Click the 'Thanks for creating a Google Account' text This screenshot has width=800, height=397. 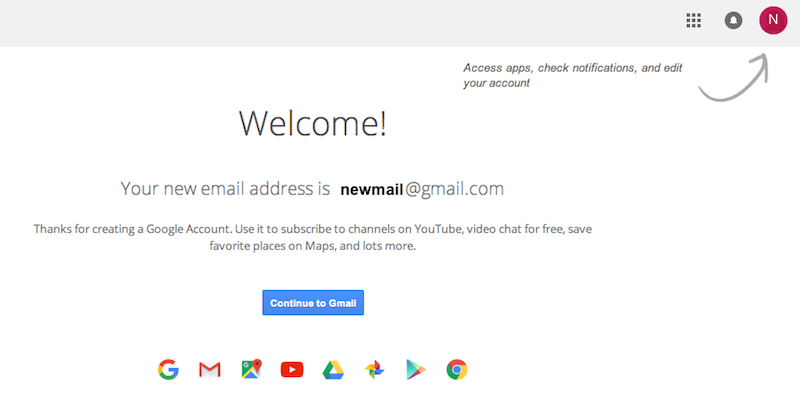[x=313, y=237]
